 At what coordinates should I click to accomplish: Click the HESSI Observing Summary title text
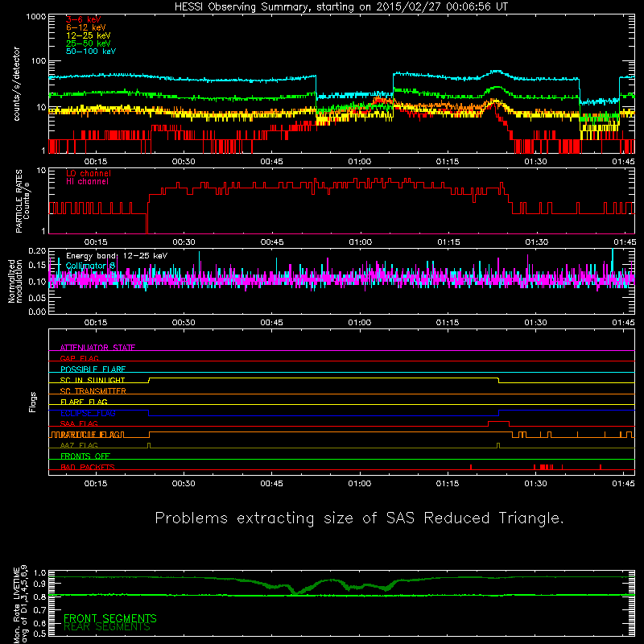[x=341, y=7]
